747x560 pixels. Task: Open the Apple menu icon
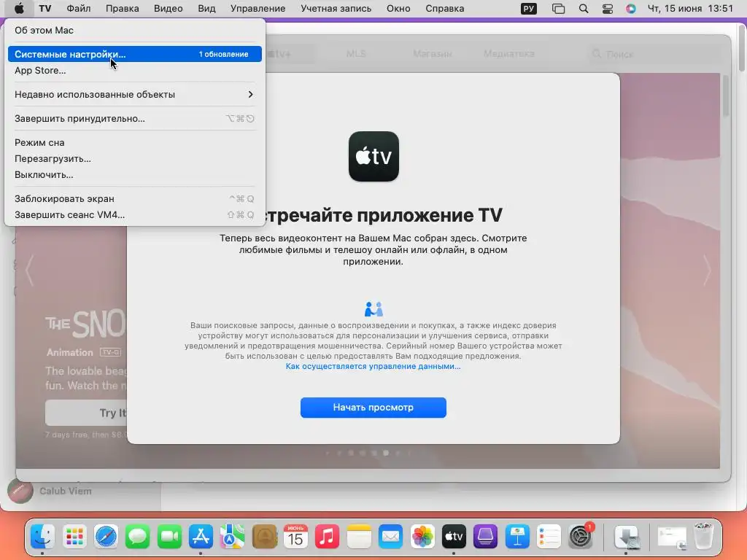coord(19,9)
